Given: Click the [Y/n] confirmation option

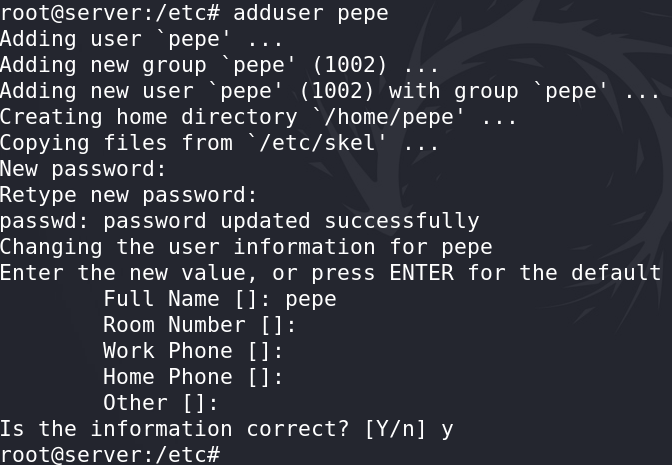Looking at the screenshot, I should (x=395, y=429).
